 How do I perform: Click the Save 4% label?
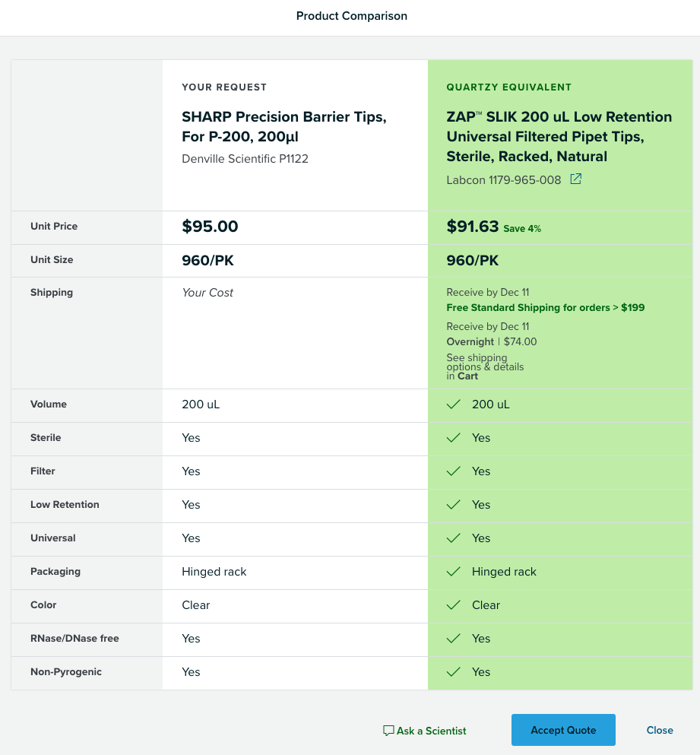[x=522, y=229]
